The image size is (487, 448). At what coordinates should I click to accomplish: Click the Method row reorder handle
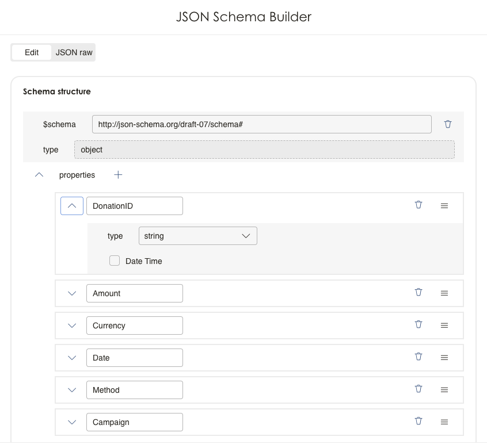(x=444, y=390)
